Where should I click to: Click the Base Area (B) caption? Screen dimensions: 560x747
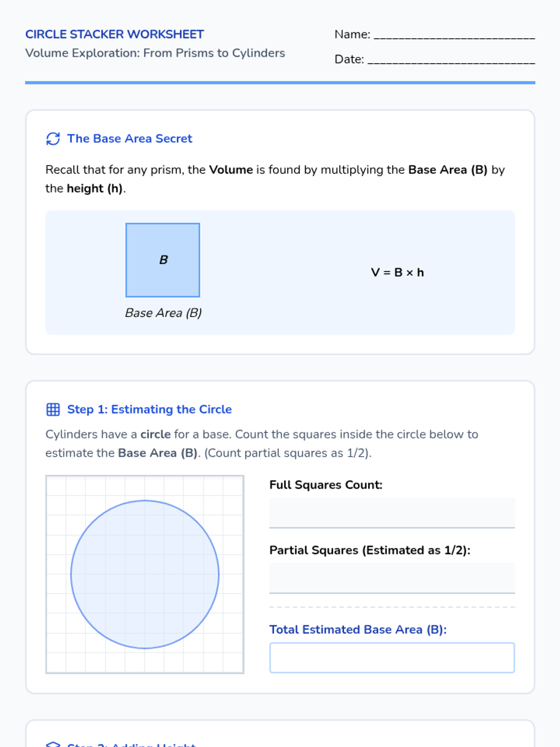pyautogui.click(x=163, y=313)
